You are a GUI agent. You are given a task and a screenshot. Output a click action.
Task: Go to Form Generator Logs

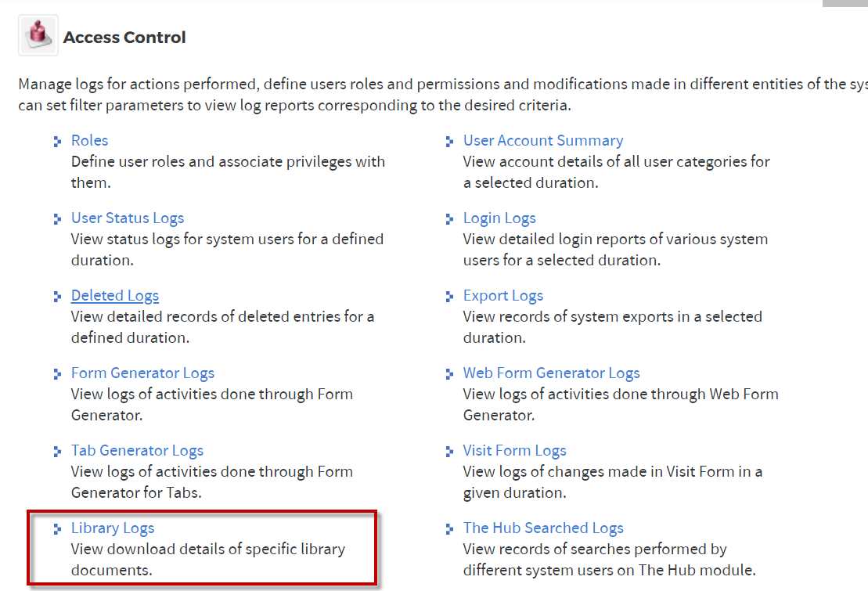point(142,373)
